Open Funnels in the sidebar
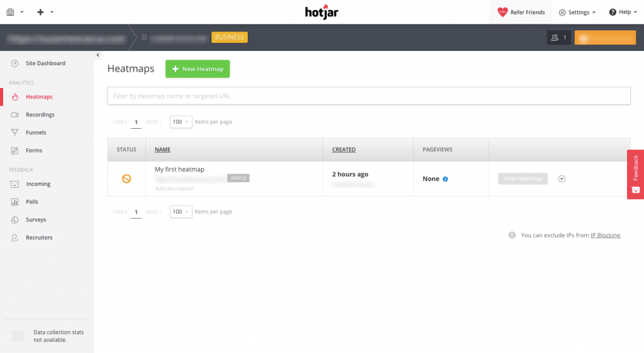Screen dimensions: 644x353 coord(36,133)
